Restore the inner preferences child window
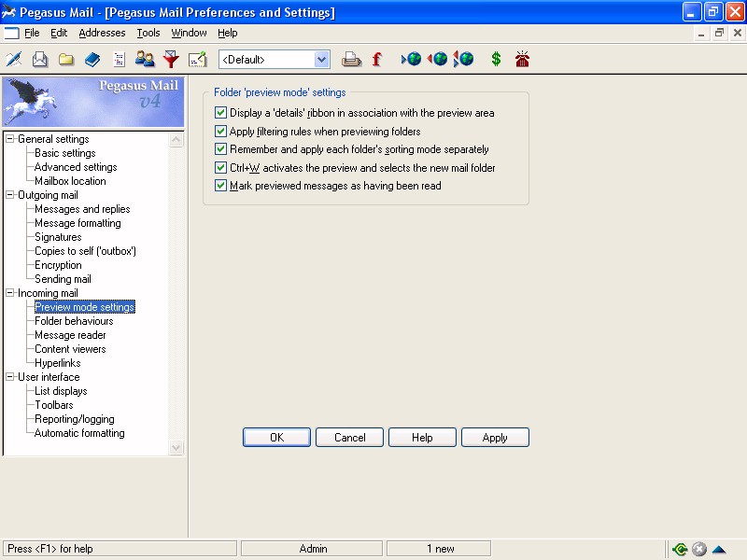This screenshot has width=747, height=560. click(x=719, y=33)
